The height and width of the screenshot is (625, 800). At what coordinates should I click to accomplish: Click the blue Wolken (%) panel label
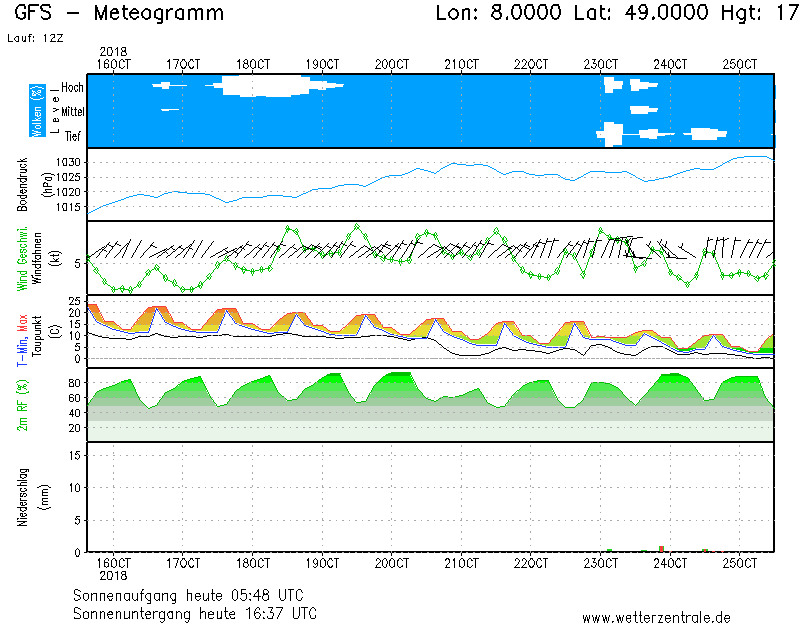pos(37,112)
